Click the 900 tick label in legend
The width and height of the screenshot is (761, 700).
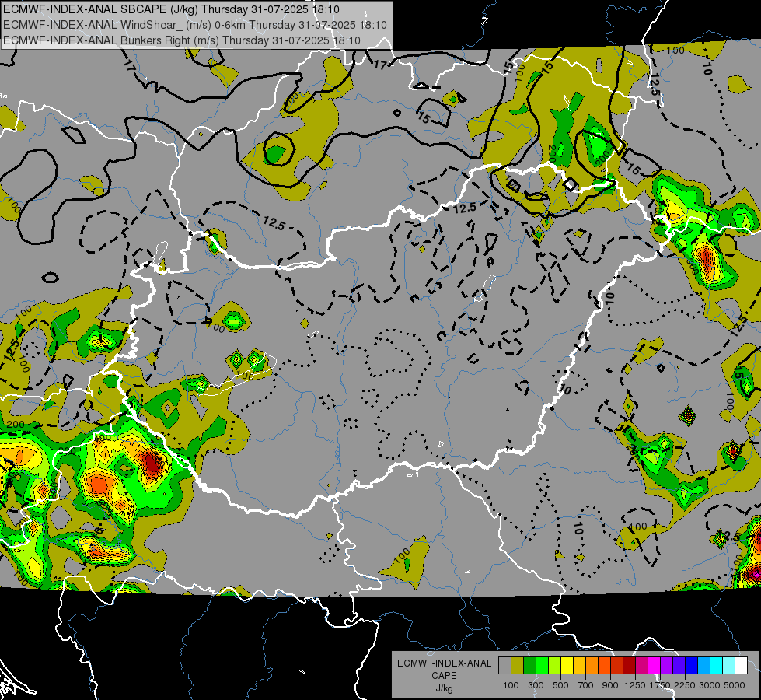click(610, 685)
